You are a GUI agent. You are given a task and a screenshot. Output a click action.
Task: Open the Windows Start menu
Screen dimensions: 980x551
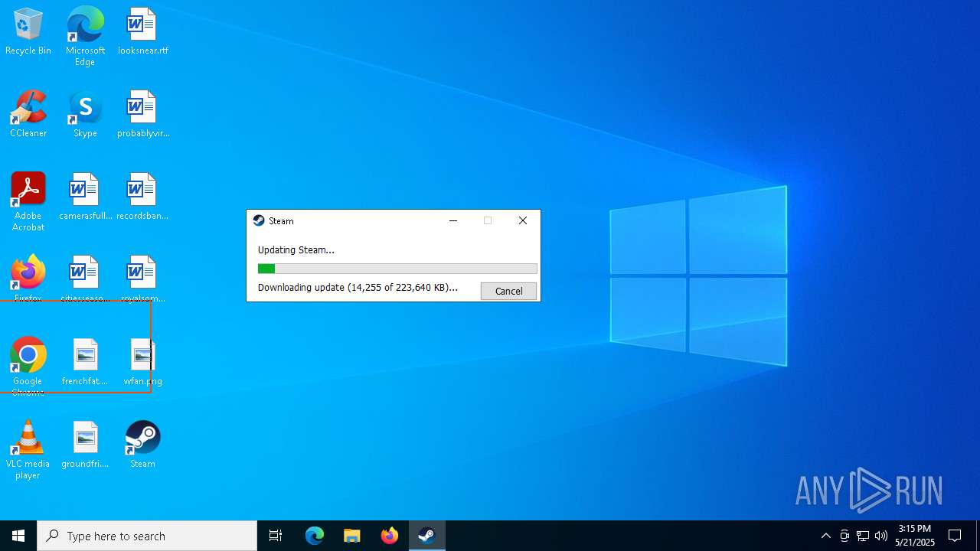coord(18,536)
